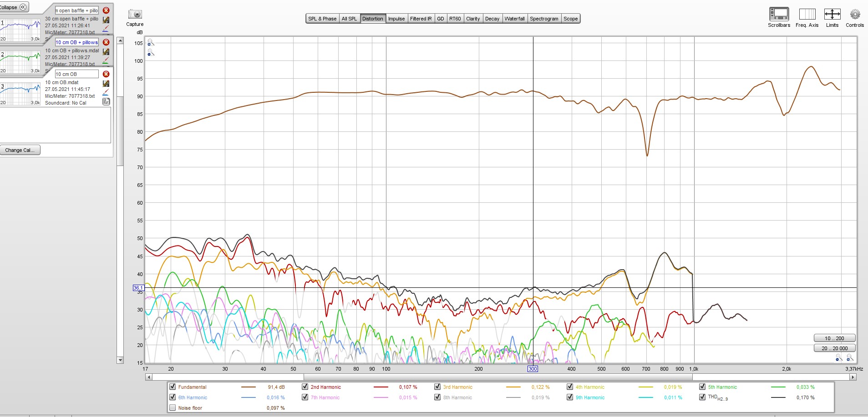The image size is (868, 417).
Task: Open the Decay tab
Action: 492,19
